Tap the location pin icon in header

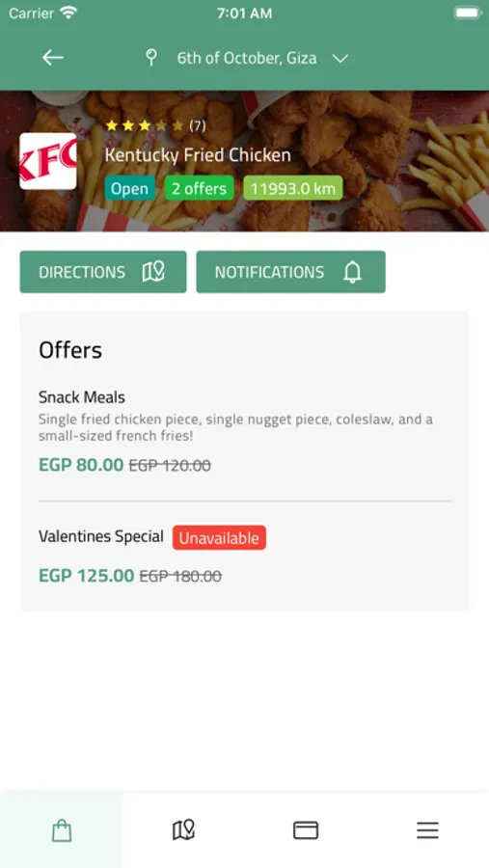click(x=150, y=58)
